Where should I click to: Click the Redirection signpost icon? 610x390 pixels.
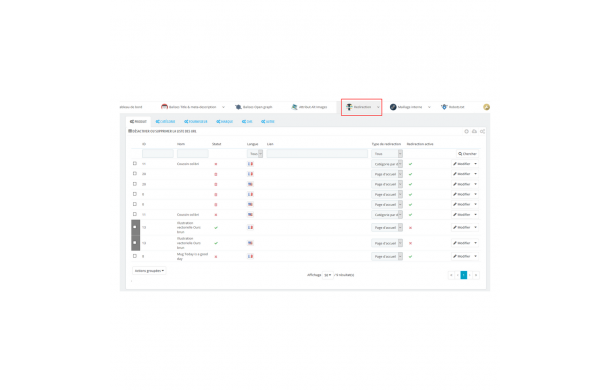pos(349,107)
